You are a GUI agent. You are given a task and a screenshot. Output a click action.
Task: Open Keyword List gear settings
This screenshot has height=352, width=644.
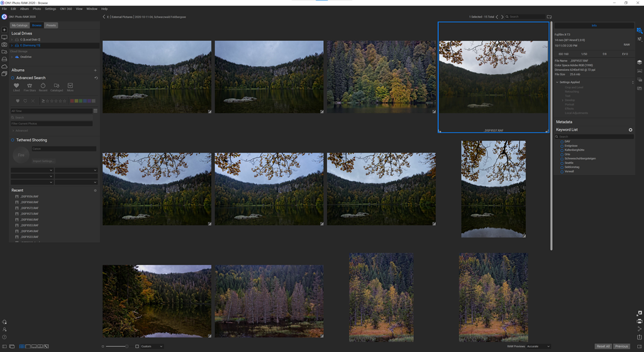(631, 129)
